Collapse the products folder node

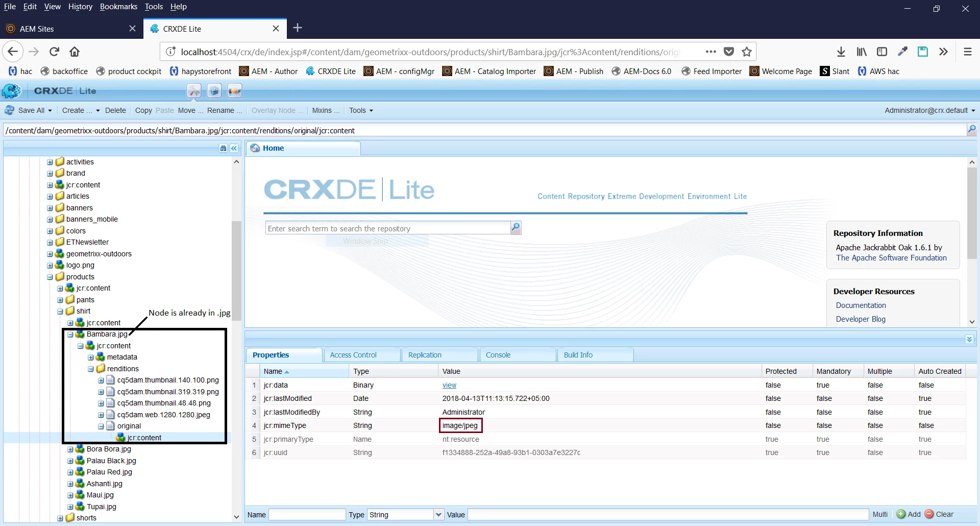(50, 277)
